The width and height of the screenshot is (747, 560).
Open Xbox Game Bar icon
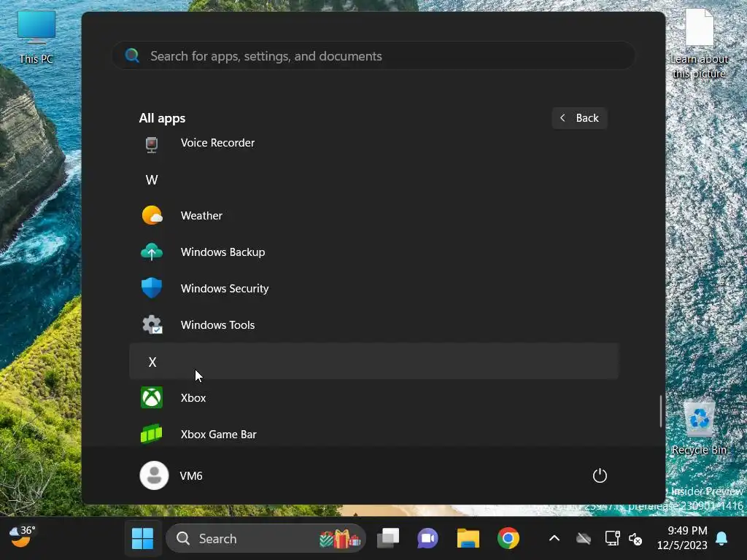(152, 434)
